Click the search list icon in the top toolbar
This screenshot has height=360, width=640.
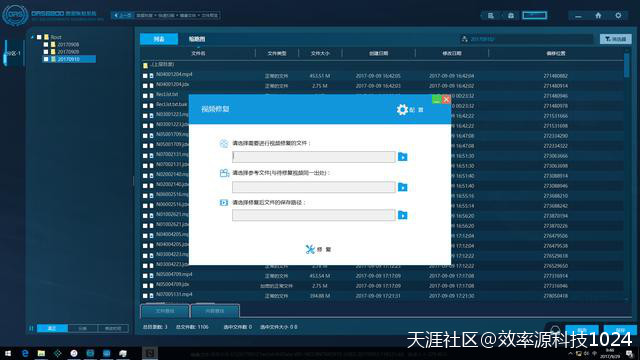[x=491, y=16]
